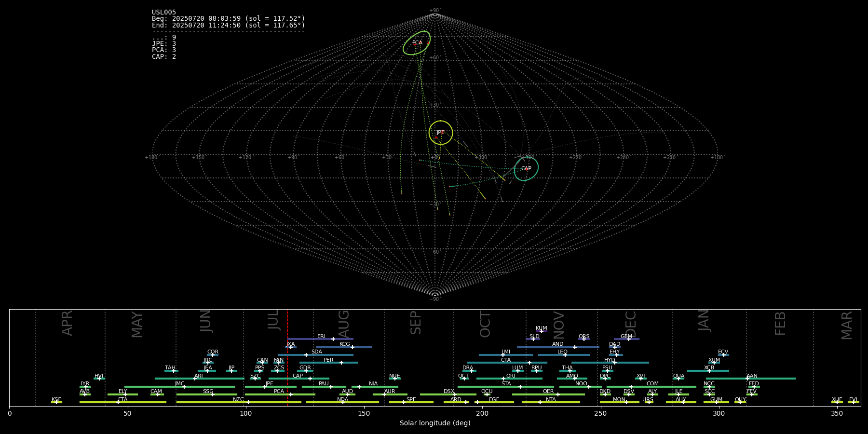Viewport: 868px width, 434px height.
Task: Click the APR month label in timeline
Action: pos(67,323)
